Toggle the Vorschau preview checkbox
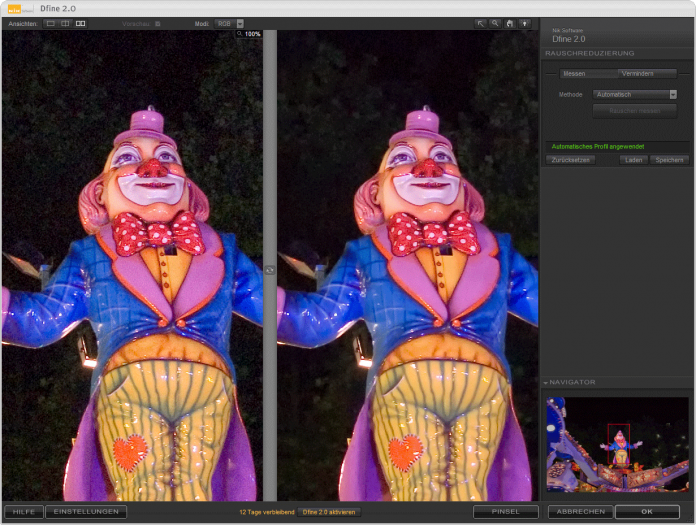The width and height of the screenshot is (696, 525). pyautogui.click(x=157, y=23)
